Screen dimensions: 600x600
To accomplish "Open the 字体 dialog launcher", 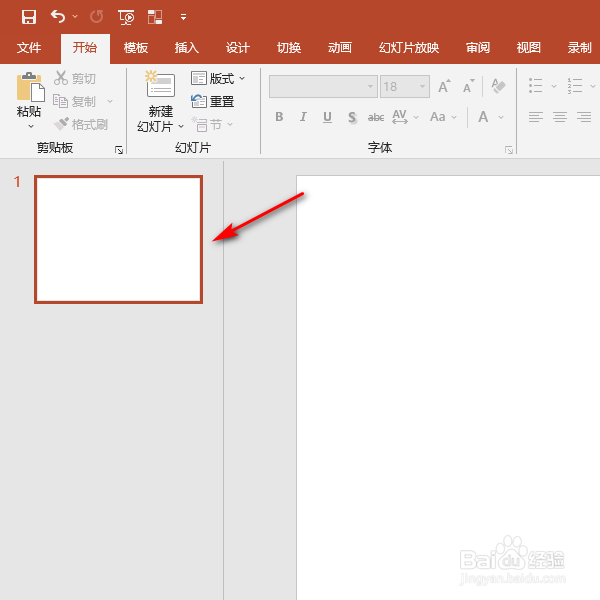I will click(509, 150).
